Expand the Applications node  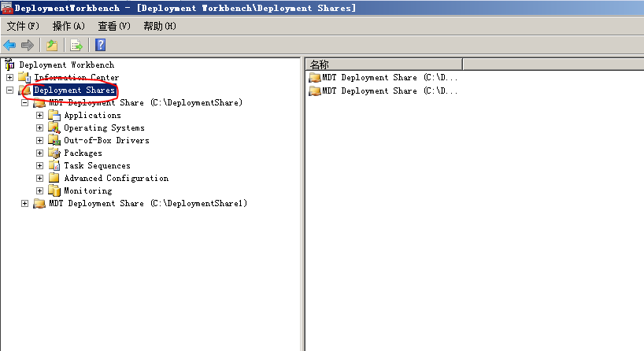point(39,116)
